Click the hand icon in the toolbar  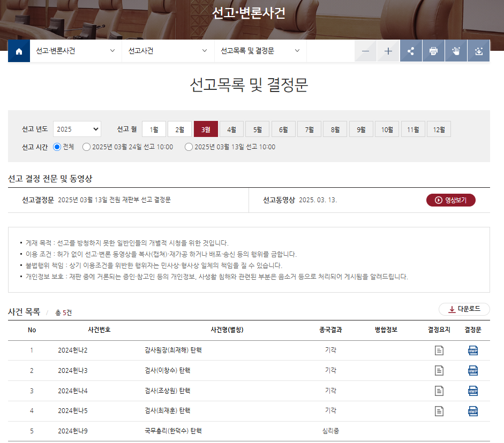456,51
